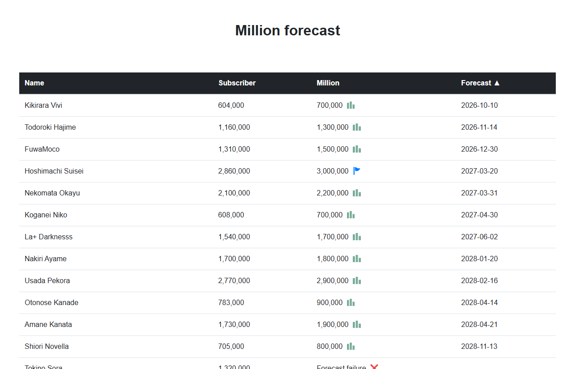Open the chart icon in Todoroki Hajime's row
The width and height of the screenshot is (588, 369).
pyautogui.click(x=357, y=127)
